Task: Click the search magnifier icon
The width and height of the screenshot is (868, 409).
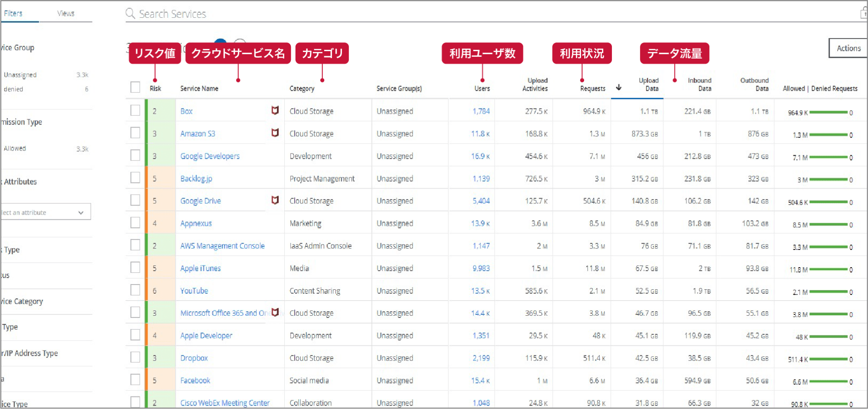Action: [130, 13]
